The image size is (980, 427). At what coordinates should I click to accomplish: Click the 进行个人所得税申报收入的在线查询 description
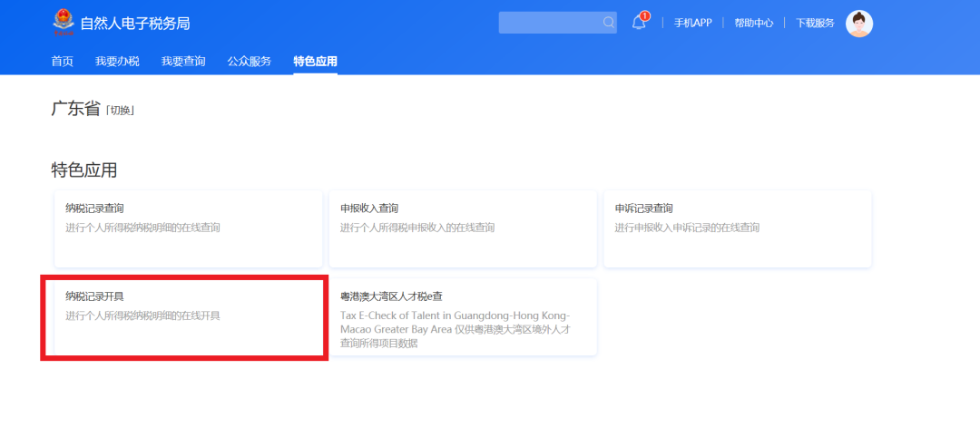pyautogui.click(x=417, y=228)
